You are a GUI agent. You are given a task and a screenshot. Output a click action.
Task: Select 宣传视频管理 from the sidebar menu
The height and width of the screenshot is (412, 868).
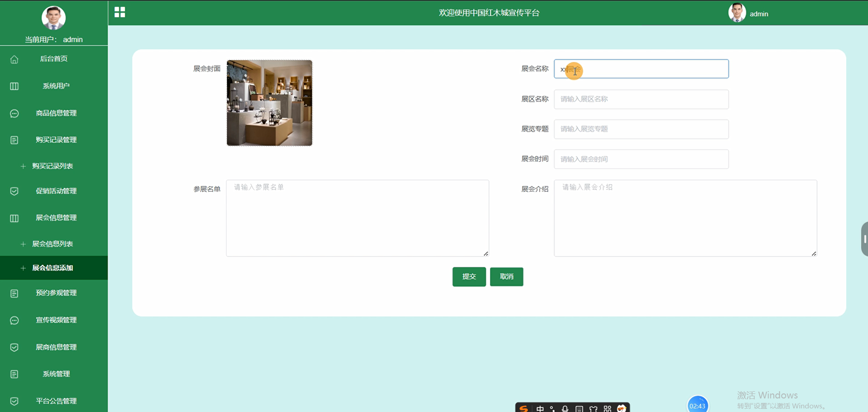(x=56, y=320)
